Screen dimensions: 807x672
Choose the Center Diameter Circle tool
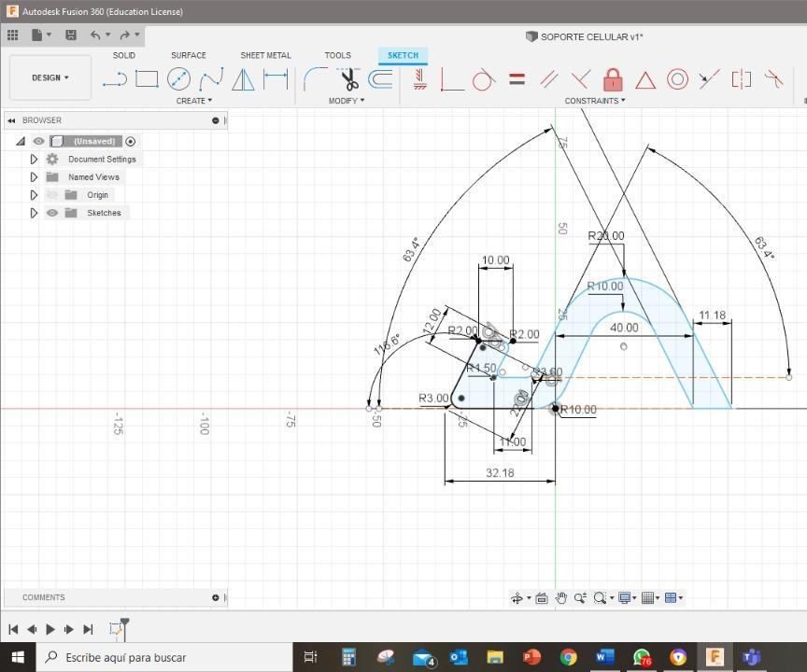tap(178, 79)
